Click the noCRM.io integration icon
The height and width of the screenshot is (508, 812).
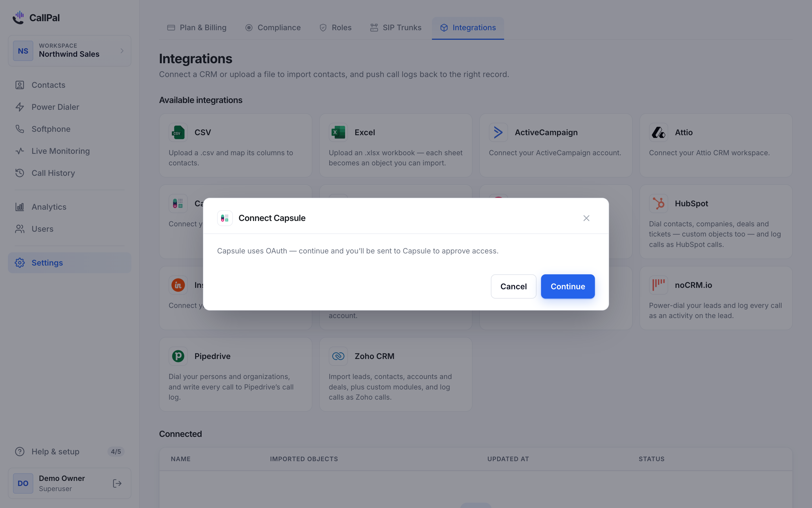click(x=658, y=285)
